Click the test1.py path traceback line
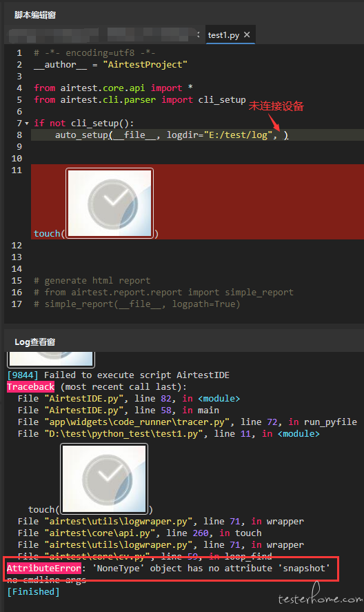 pos(168,433)
